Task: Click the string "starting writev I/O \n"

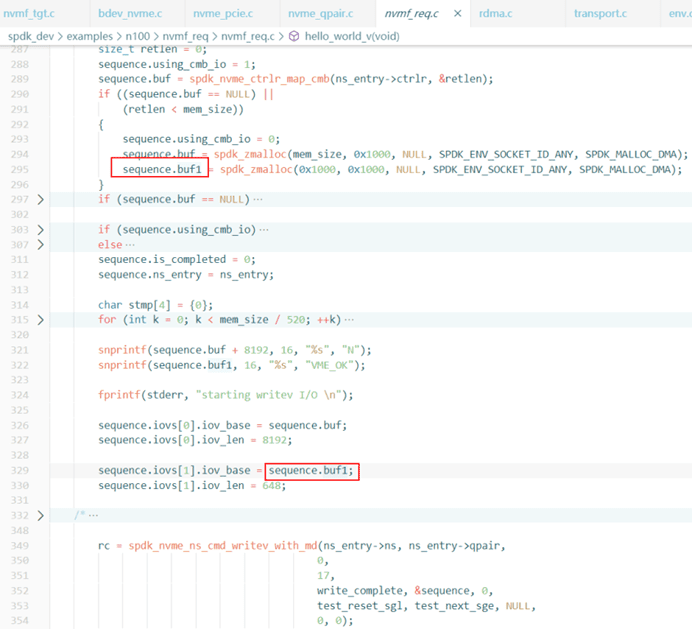Action: point(268,395)
